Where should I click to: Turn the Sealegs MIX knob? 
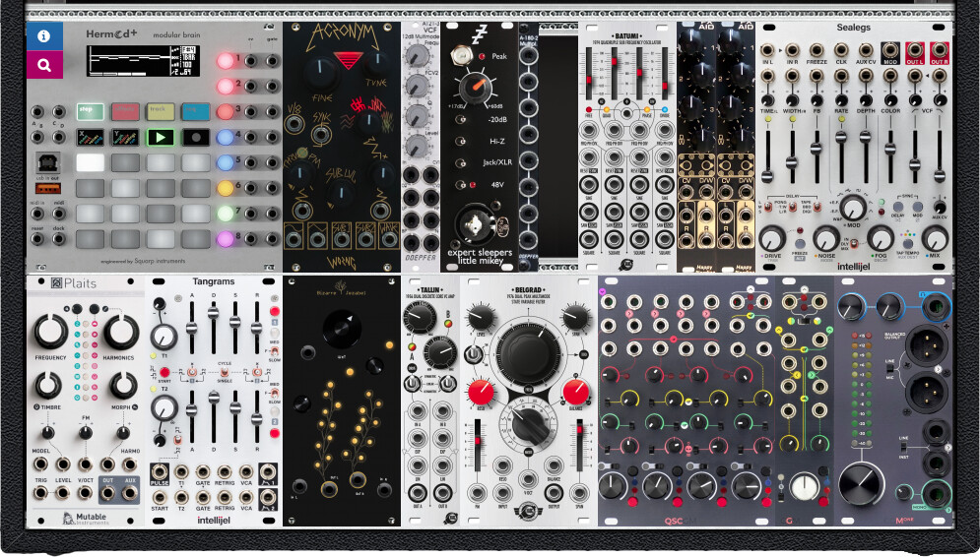(935, 238)
